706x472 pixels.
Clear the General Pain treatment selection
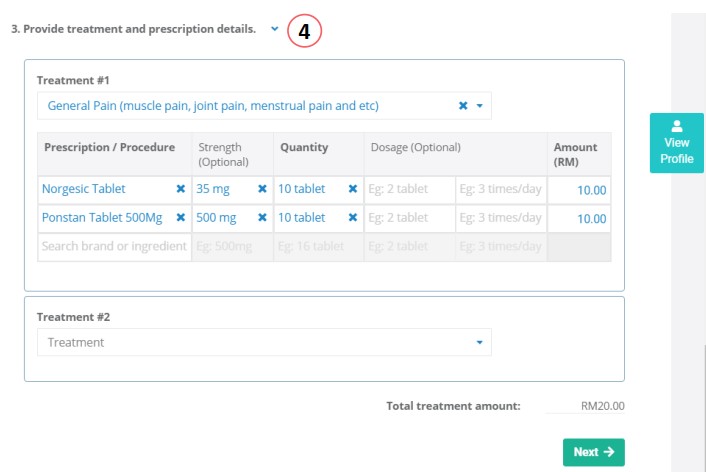pos(462,106)
